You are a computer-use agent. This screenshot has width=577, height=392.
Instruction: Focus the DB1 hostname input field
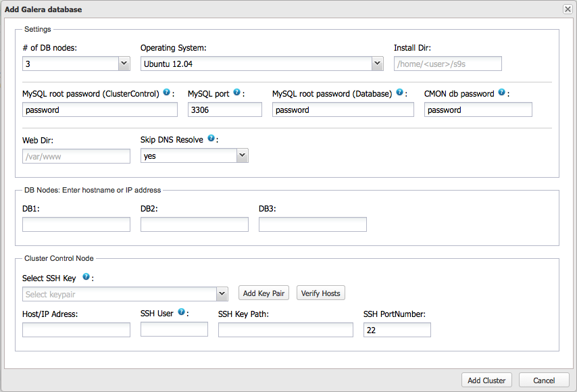click(x=76, y=224)
